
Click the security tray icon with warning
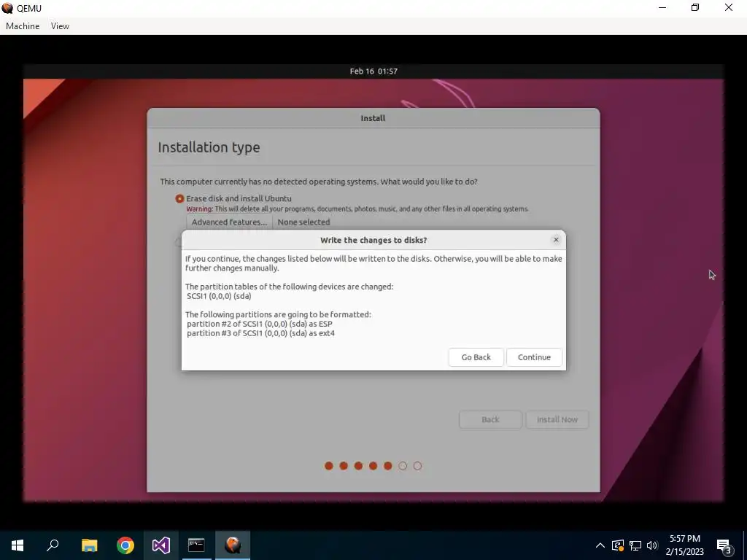617,545
